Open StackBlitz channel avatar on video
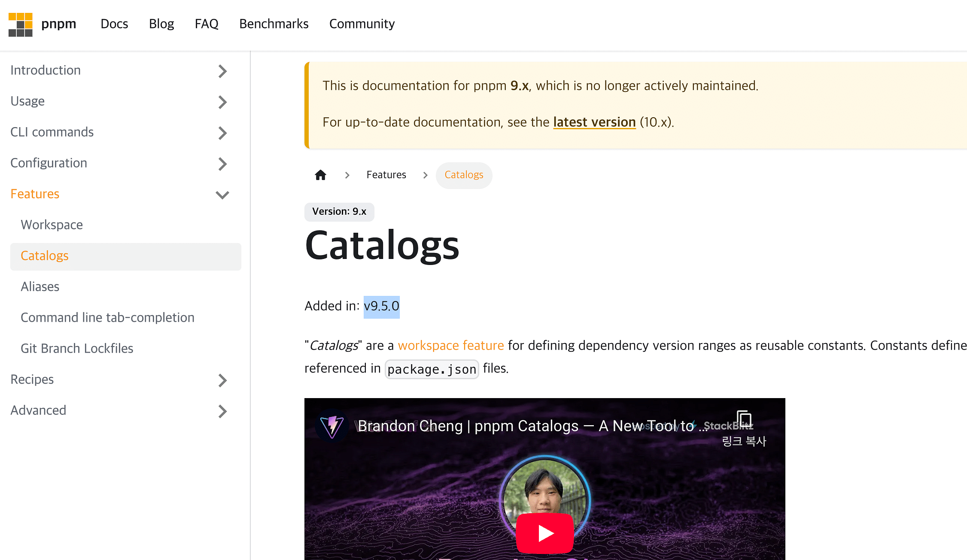Screen dimensions: 967x560 pos(332,426)
